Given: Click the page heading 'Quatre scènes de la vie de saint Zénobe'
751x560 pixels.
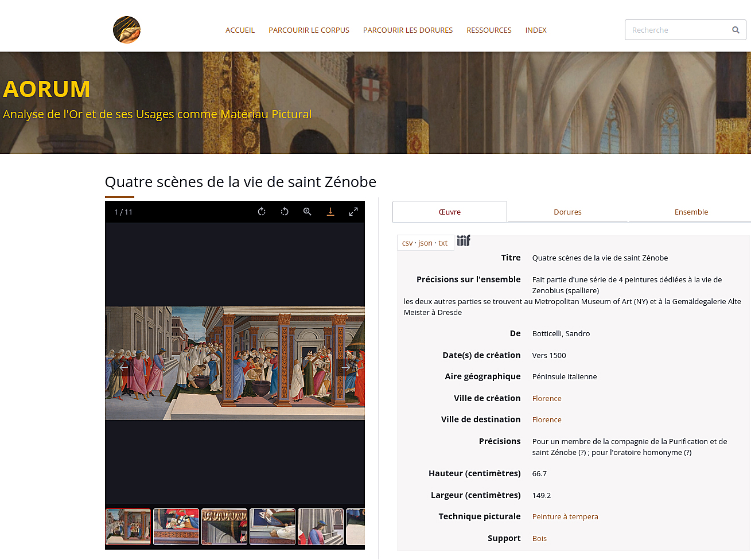Looking at the screenshot, I should 240,182.
